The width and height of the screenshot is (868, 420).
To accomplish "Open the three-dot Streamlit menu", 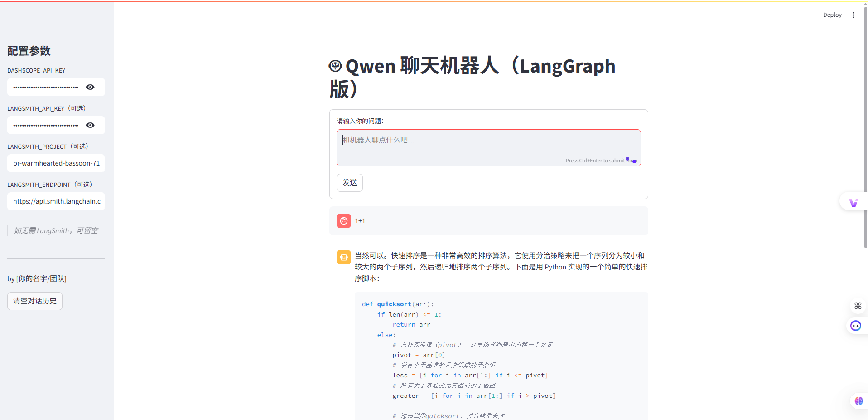I will [x=854, y=15].
